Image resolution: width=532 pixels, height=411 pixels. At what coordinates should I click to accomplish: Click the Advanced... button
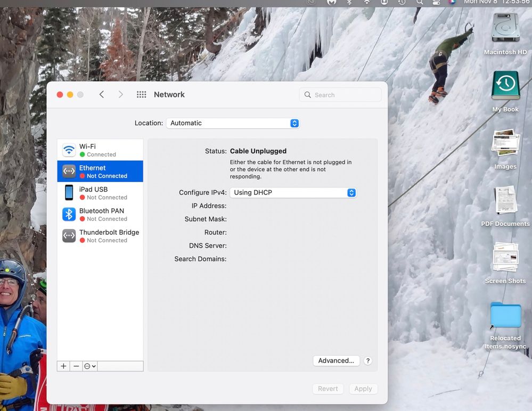tap(336, 361)
